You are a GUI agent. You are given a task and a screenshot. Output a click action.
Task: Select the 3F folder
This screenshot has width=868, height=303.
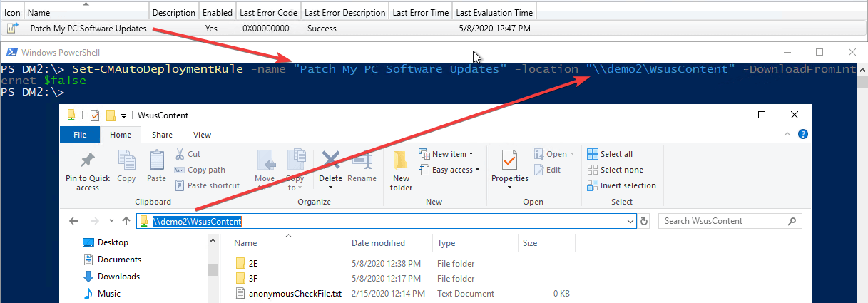click(253, 279)
